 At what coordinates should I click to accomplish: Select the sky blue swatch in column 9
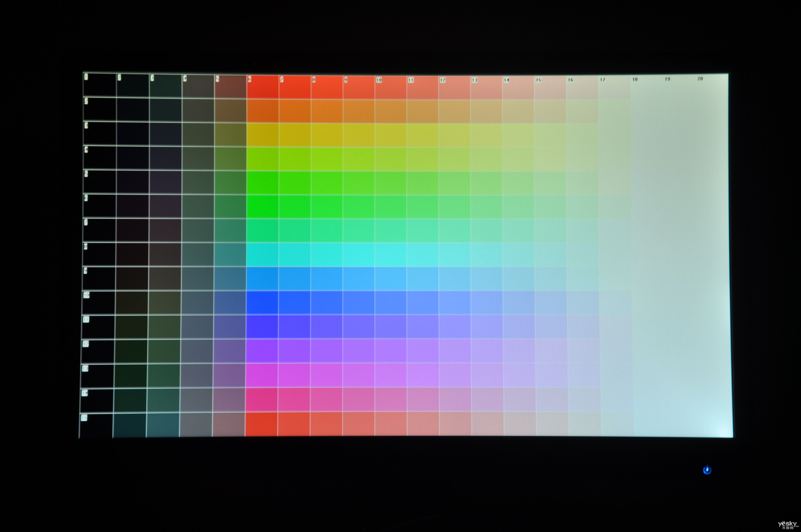tap(359, 279)
